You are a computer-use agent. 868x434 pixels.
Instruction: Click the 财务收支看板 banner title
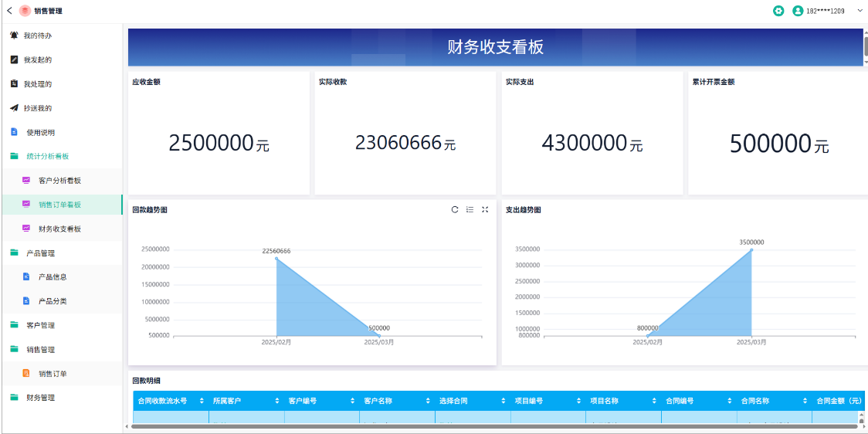click(x=496, y=48)
